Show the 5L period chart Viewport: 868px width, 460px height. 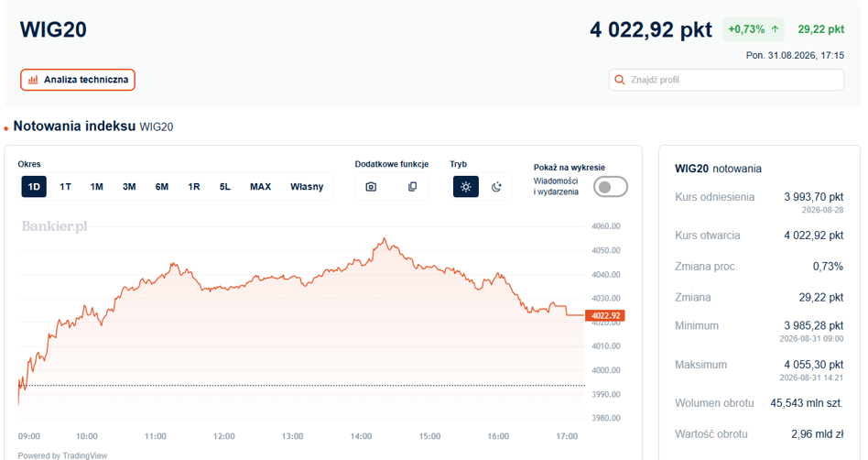click(x=224, y=187)
